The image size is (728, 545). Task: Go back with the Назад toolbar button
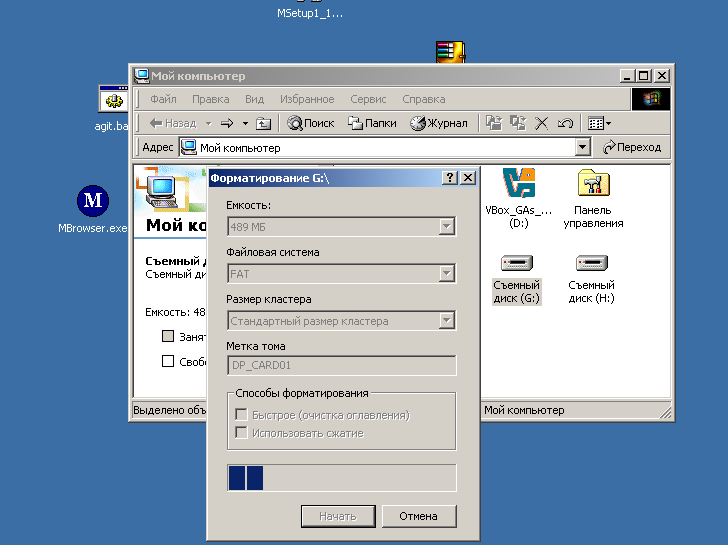pos(173,123)
